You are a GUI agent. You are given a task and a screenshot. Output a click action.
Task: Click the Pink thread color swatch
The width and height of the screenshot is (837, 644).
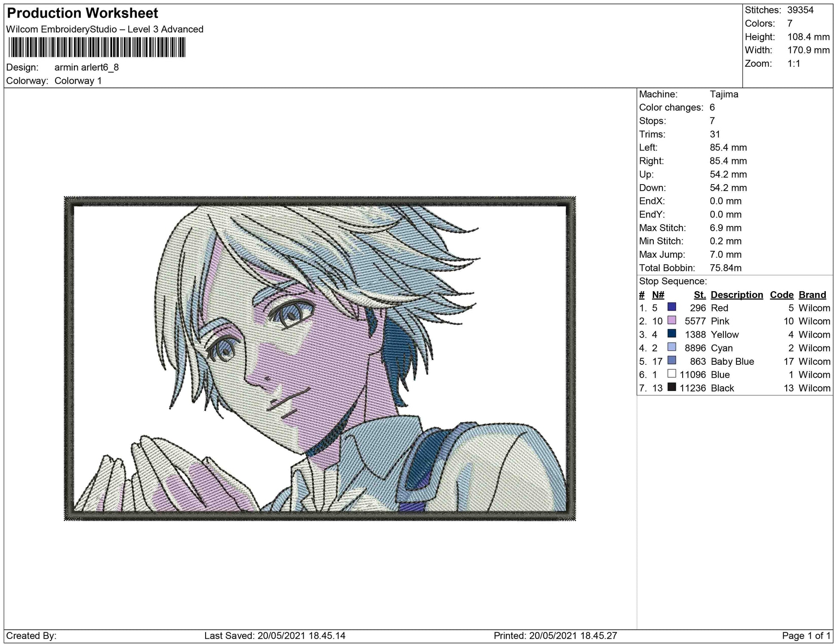671,320
